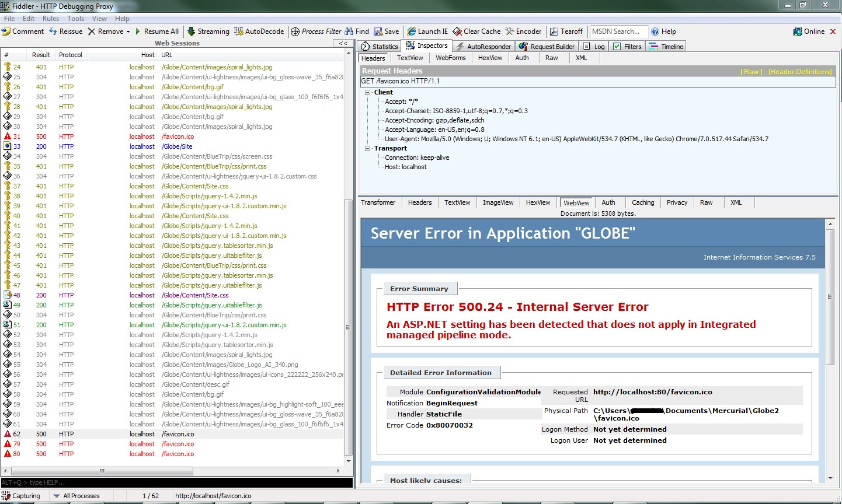Switch to the AutoResponder tab
This screenshot has height=504, width=842.
point(483,47)
